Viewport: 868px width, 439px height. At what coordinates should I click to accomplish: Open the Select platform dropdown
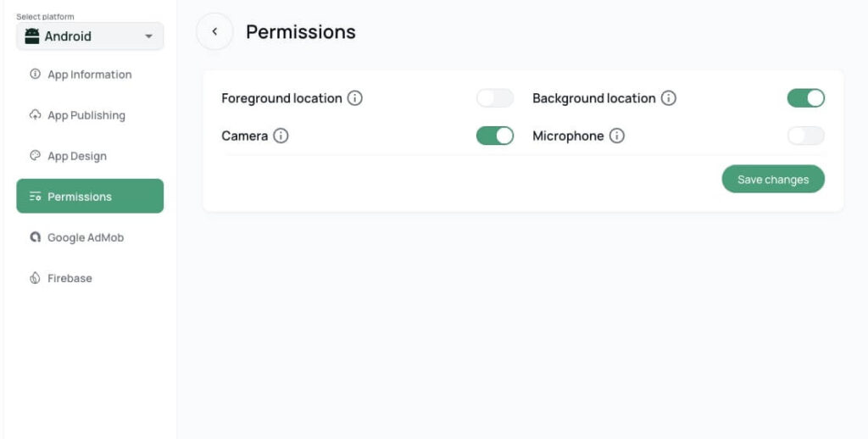tap(89, 36)
